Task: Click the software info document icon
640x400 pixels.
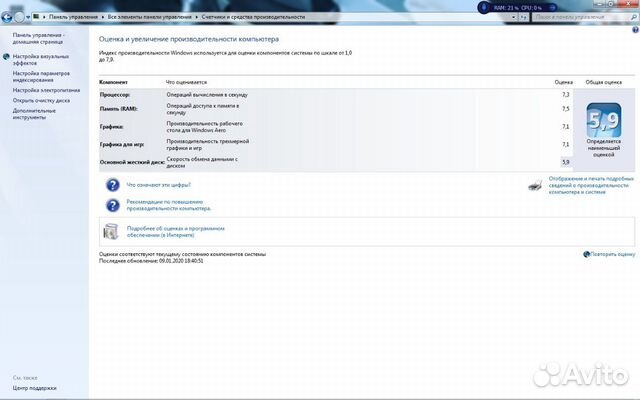Action: (111, 231)
